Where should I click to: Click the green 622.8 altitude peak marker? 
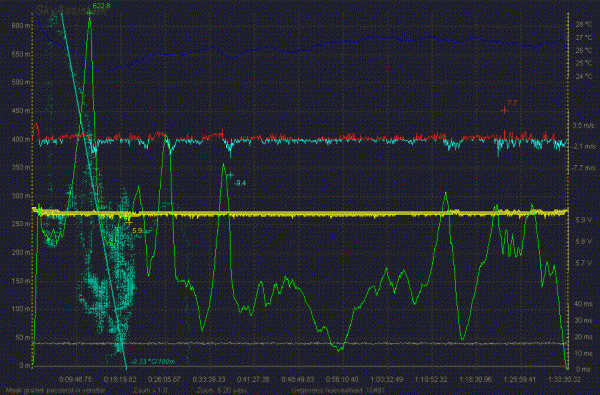[89, 12]
